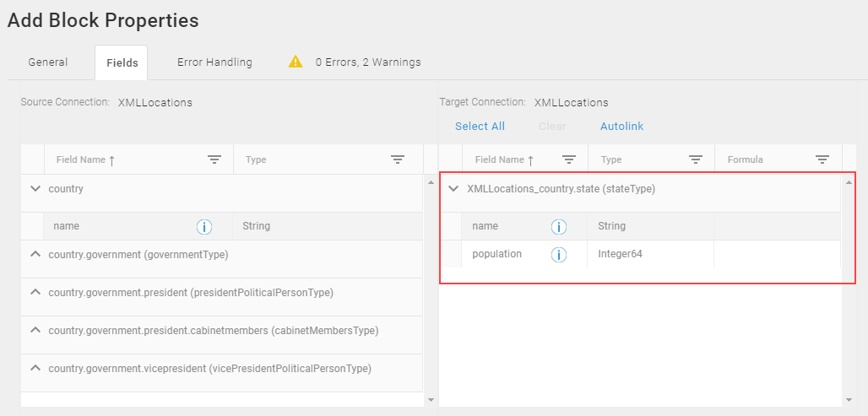The height and width of the screenshot is (416, 868).
Task: Select the population row in target fields
Action: coord(650,255)
